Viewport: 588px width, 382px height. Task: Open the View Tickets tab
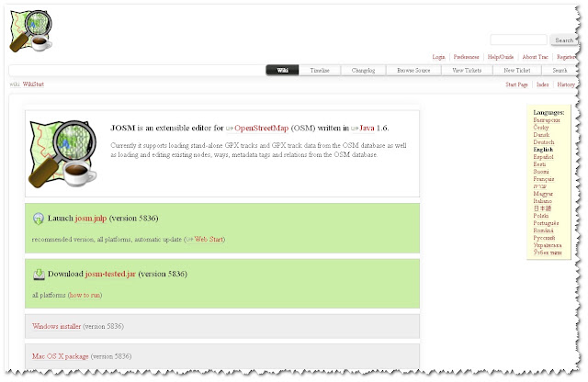[x=467, y=70]
